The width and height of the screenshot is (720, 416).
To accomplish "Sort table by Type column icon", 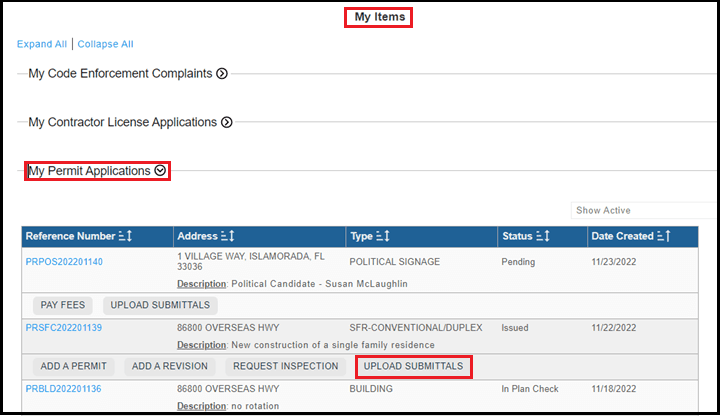I will click(x=383, y=236).
